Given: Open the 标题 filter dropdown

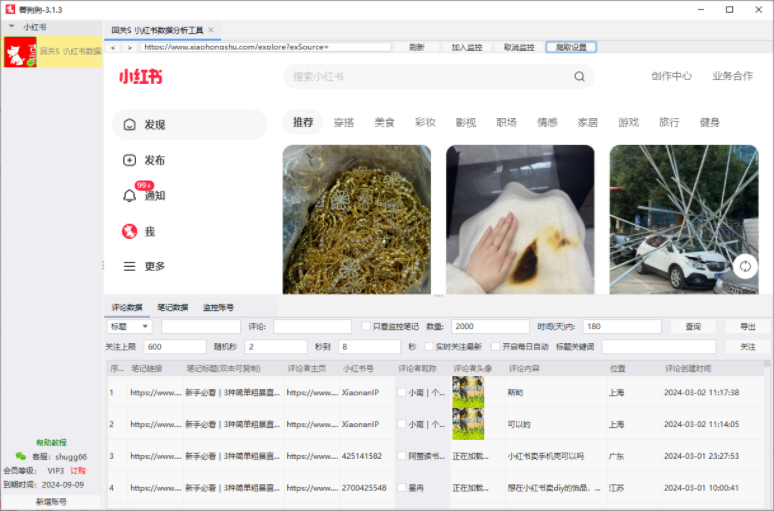Looking at the screenshot, I should (129, 327).
